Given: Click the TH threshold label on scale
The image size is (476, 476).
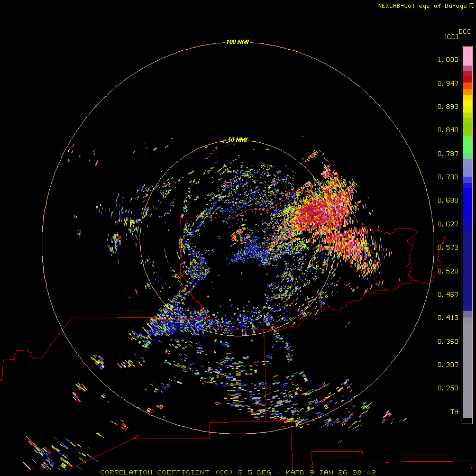Looking at the screenshot, I should (x=454, y=412).
